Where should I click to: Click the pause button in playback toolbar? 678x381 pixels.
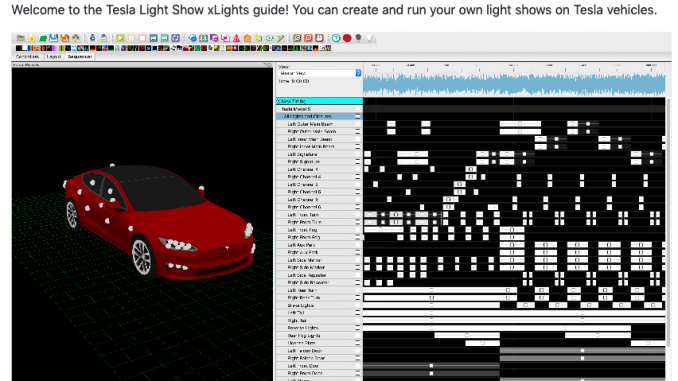coord(131,38)
